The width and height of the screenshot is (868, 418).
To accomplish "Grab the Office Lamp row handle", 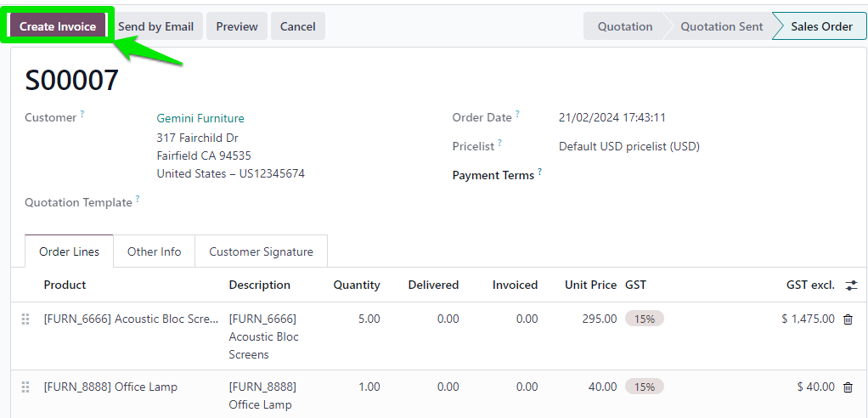I will [25, 387].
